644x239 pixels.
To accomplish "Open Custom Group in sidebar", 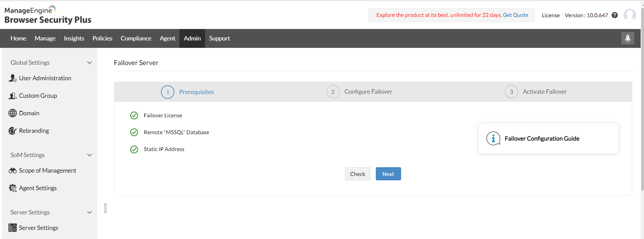I will pyautogui.click(x=38, y=96).
